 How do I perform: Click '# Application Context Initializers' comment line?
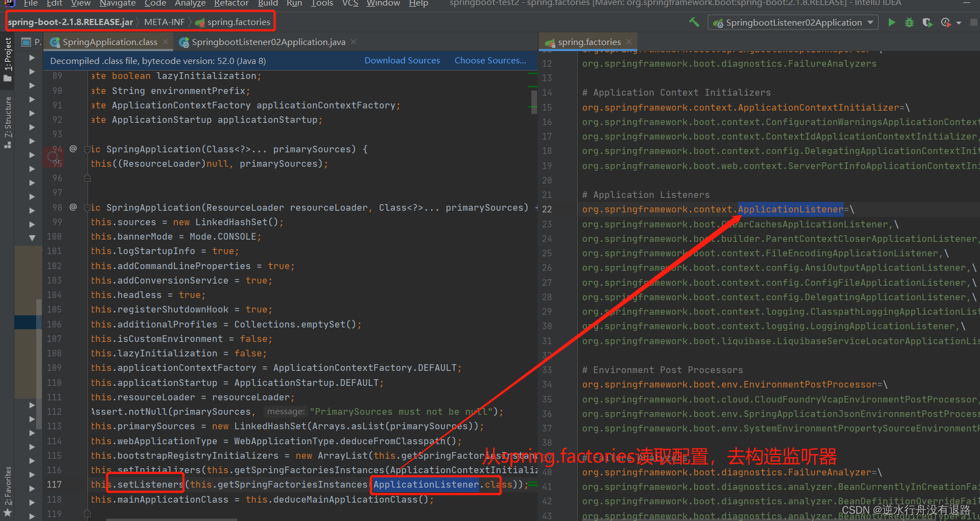[x=676, y=93]
